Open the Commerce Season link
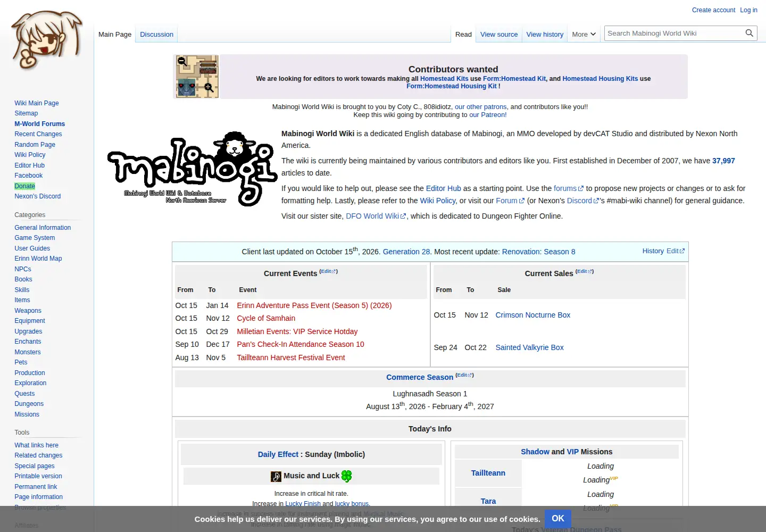The width and height of the screenshot is (766, 532). click(420, 377)
